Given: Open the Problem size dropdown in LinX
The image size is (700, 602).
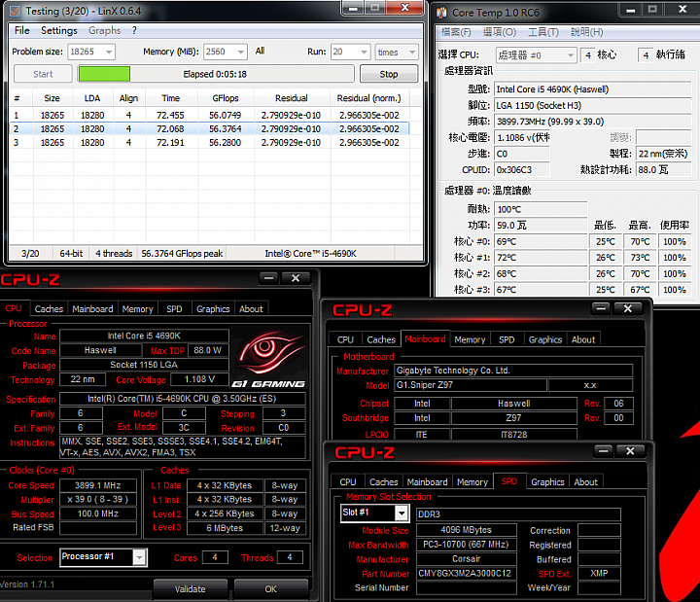Looking at the screenshot, I should tap(109, 52).
